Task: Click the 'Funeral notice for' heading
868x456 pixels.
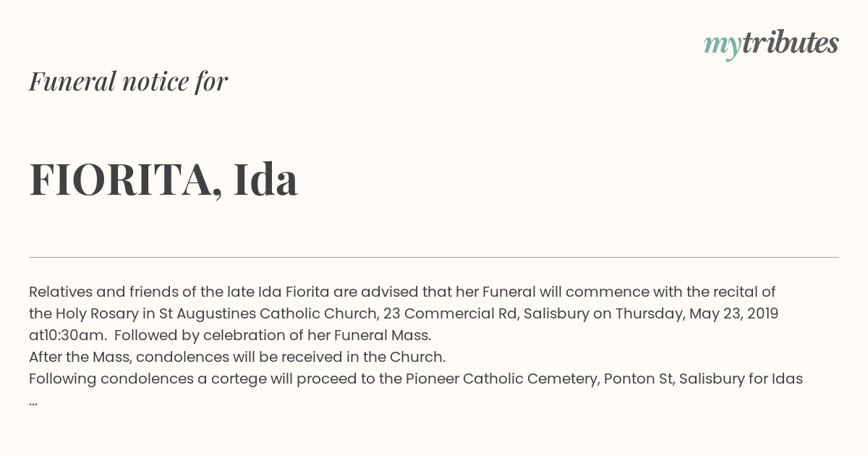Action: click(x=128, y=81)
